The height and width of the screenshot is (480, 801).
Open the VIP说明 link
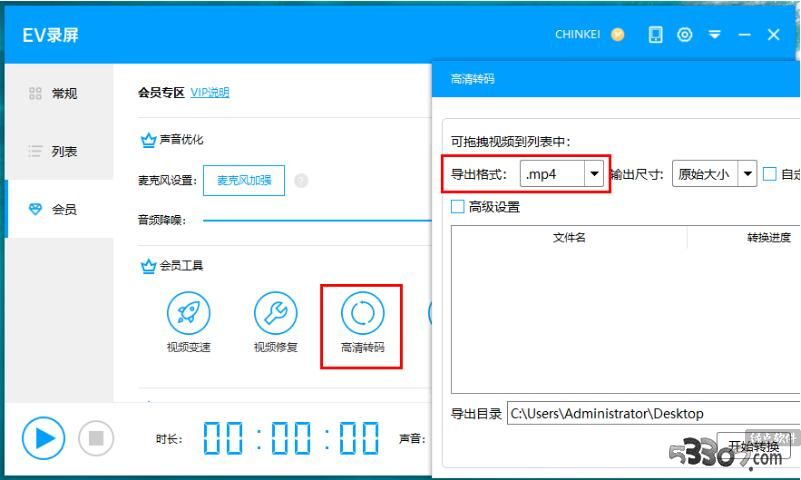coord(210,92)
